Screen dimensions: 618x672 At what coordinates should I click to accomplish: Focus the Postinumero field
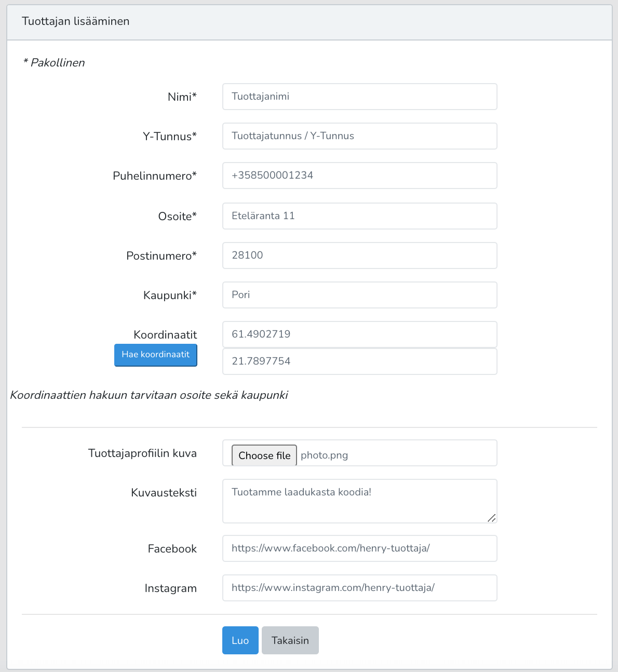(x=359, y=256)
